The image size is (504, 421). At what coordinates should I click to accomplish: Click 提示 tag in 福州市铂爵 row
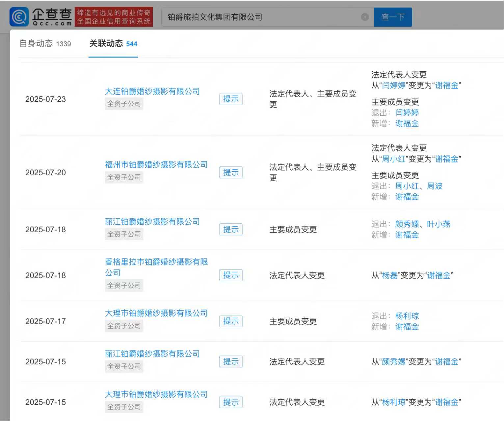[x=231, y=172]
